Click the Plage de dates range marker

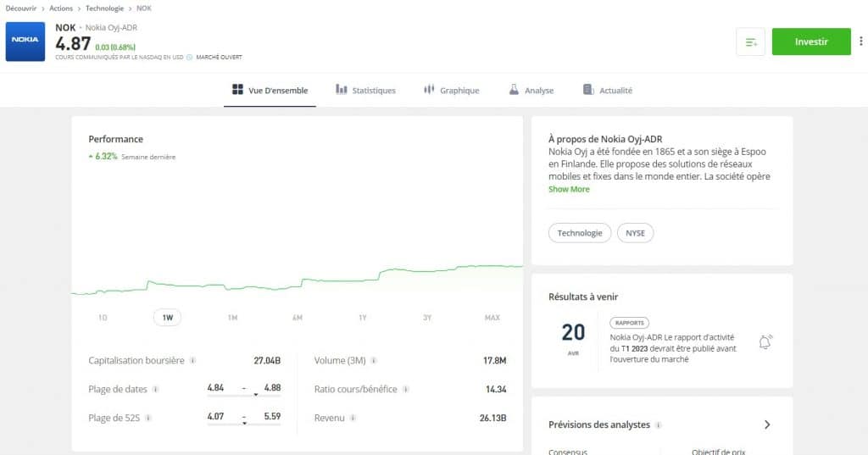tap(256, 395)
